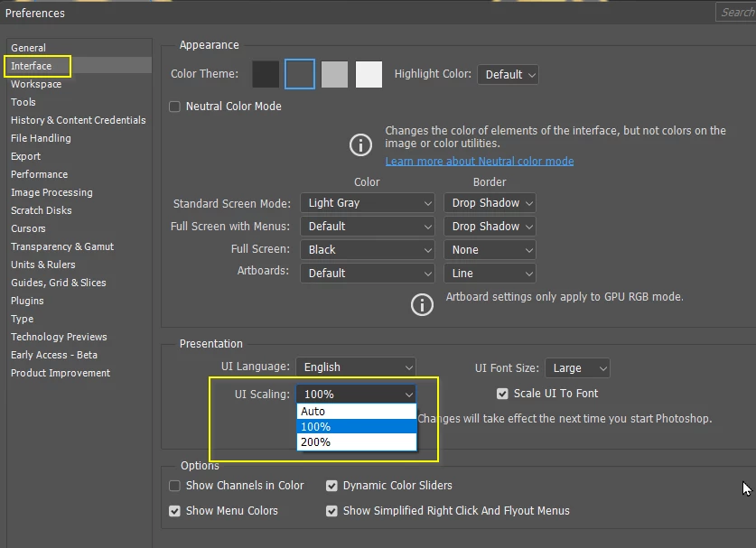The width and height of the screenshot is (756, 548).
Task: Choose the highlighted 100% scaling list option
Action: click(357, 426)
